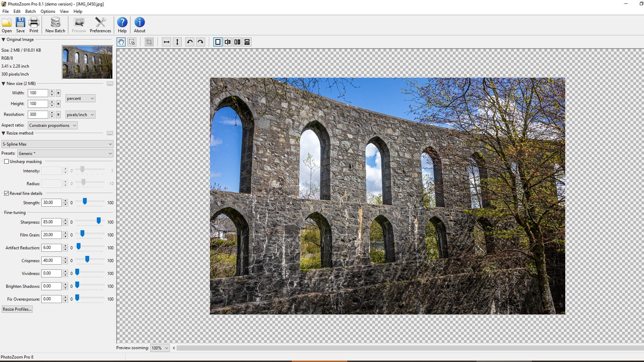Flip the image horizontally
Viewport: 644px width, 362px height.
tap(167, 42)
